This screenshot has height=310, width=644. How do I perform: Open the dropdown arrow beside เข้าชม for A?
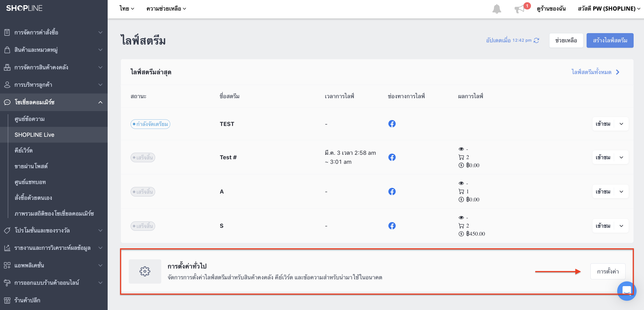pyautogui.click(x=621, y=192)
